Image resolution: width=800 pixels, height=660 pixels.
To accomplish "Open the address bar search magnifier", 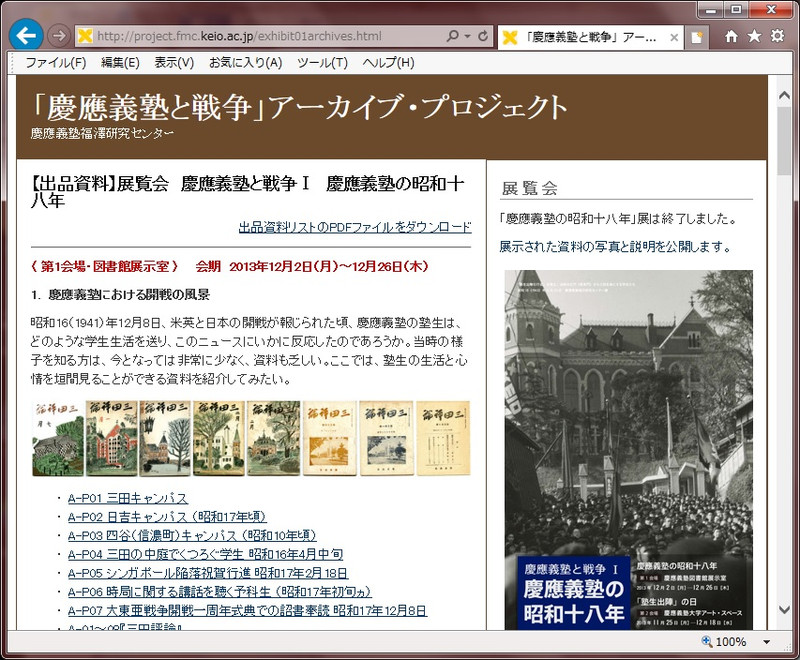I will point(453,36).
